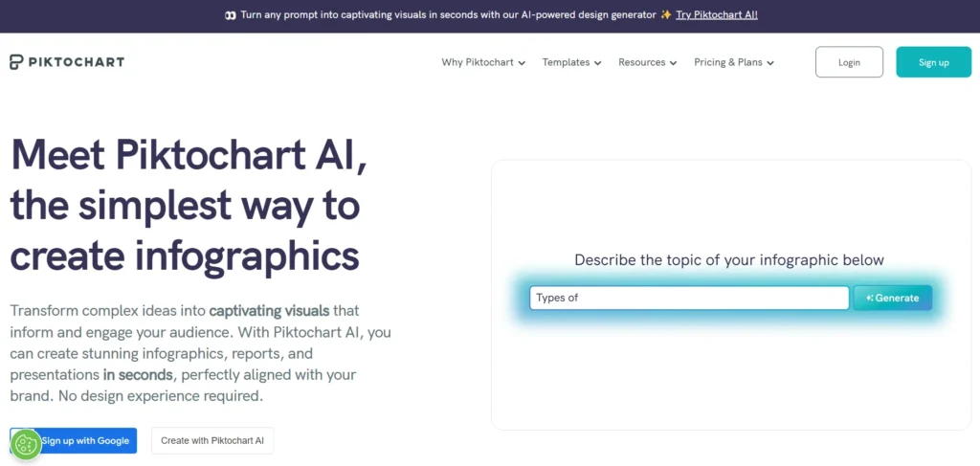Focus the infographic topic input field
Viewport: 980px width, 466px height.
coord(689,298)
